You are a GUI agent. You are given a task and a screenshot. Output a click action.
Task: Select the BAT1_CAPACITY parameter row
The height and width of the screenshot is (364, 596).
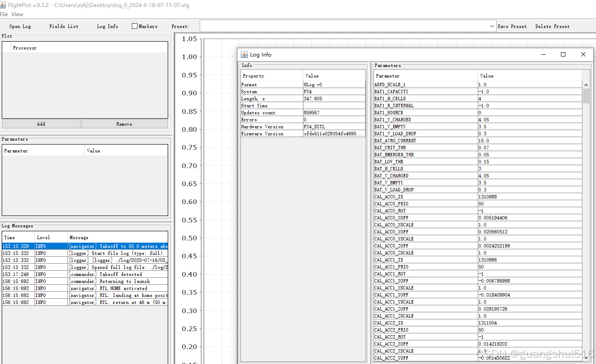point(478,92)
